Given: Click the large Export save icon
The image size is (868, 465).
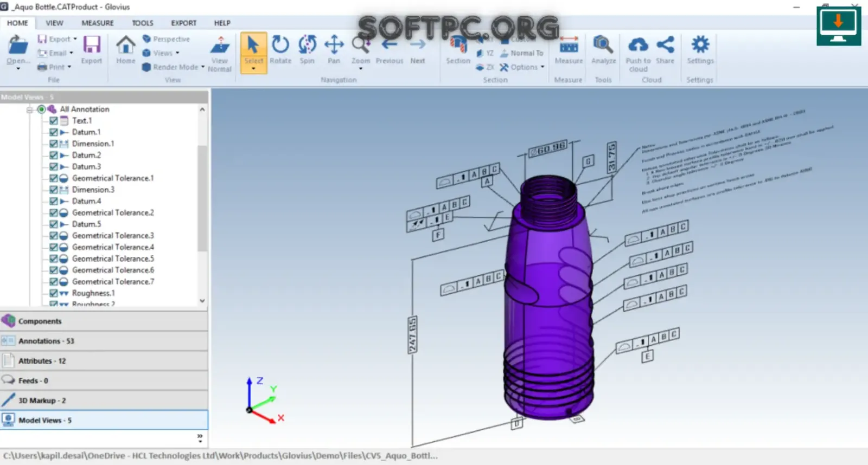Looking at the screenshot, I should click(x=92, y=44).
